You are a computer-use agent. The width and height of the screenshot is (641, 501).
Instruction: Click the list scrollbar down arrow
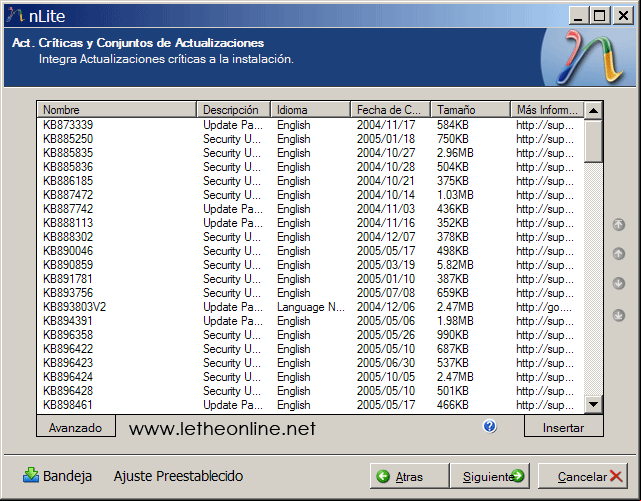[x=593, y=405]
